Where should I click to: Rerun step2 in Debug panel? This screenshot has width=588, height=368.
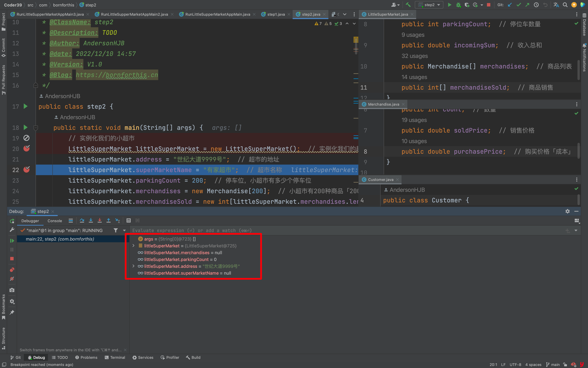click(12, 221)
